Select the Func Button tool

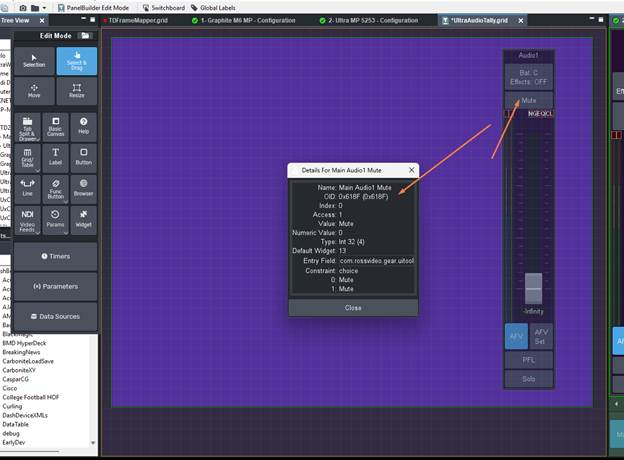pyautogui.click(x=55, y=189)
